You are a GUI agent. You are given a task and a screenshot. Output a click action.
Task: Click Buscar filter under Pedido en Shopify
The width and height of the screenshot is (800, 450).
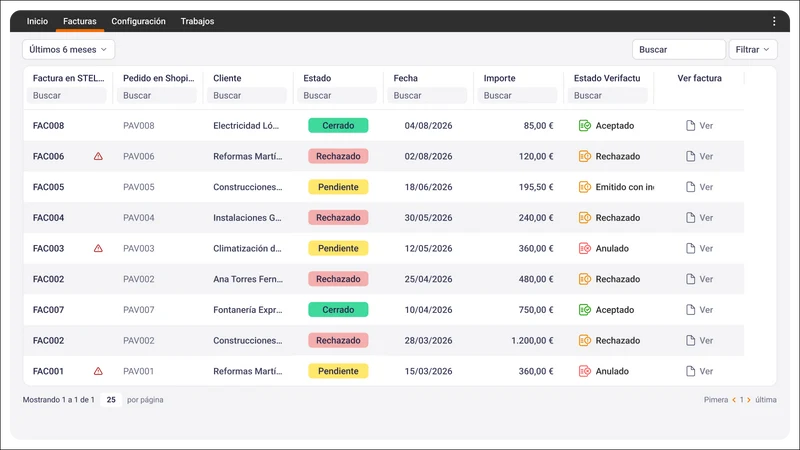(x=157, y=95)
